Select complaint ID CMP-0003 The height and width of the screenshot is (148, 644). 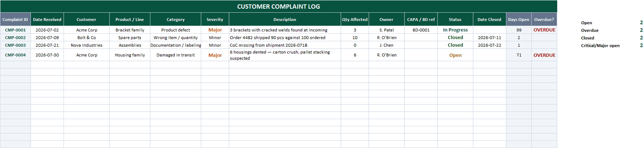point(15,45)
